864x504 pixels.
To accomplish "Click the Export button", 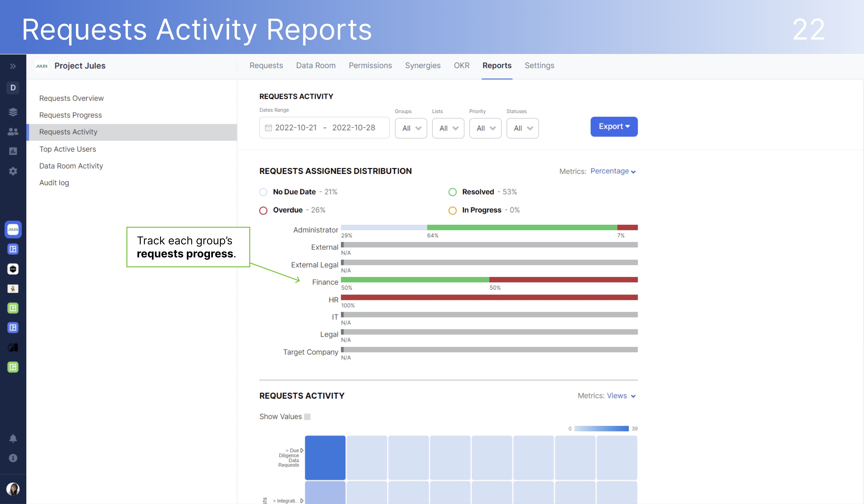I will [614, 126].
